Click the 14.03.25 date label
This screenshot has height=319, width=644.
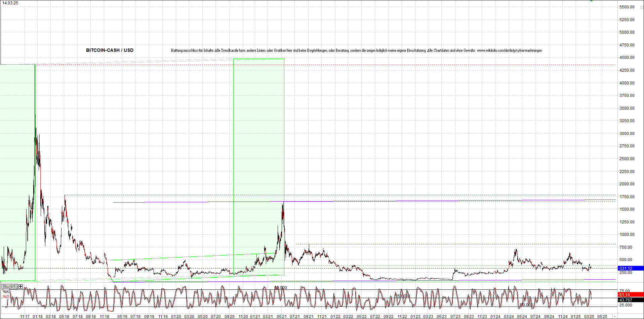tap(10, 3)
